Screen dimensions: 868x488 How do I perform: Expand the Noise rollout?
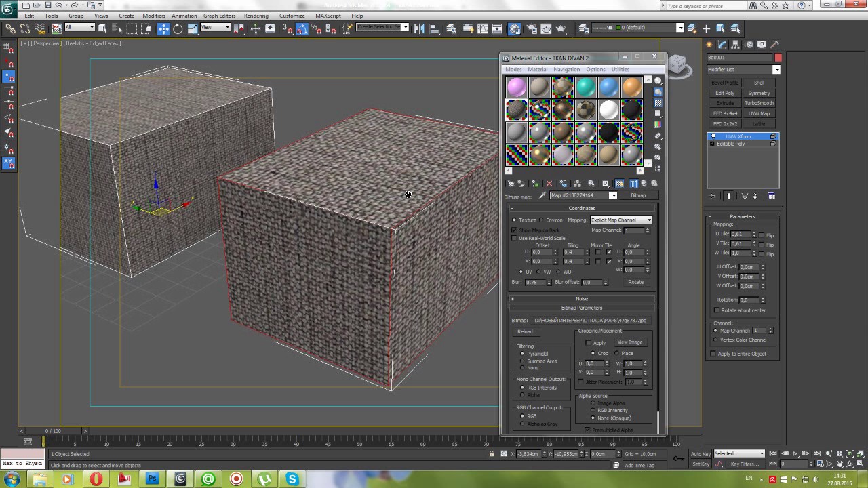point(582,298)
